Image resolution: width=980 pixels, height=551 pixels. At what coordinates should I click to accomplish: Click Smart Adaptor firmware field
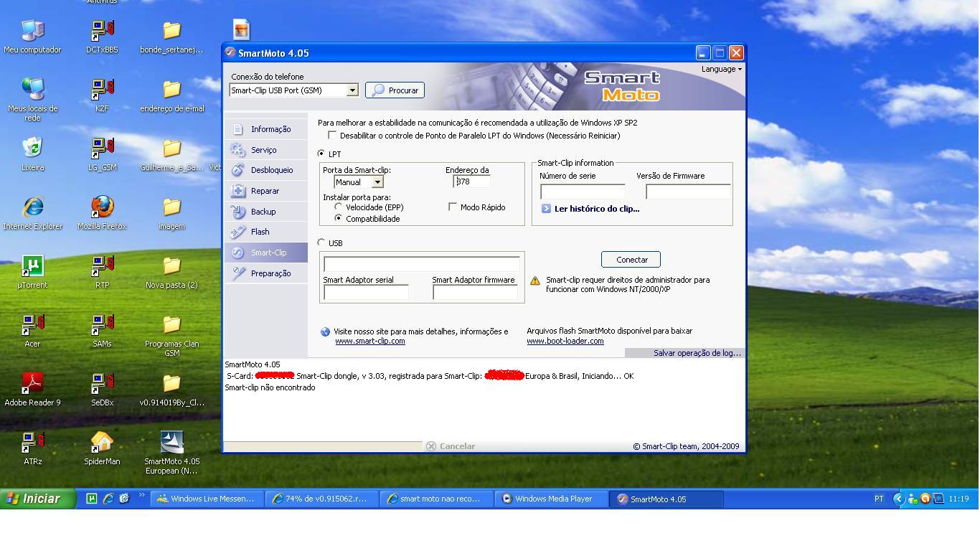(475, 292)
